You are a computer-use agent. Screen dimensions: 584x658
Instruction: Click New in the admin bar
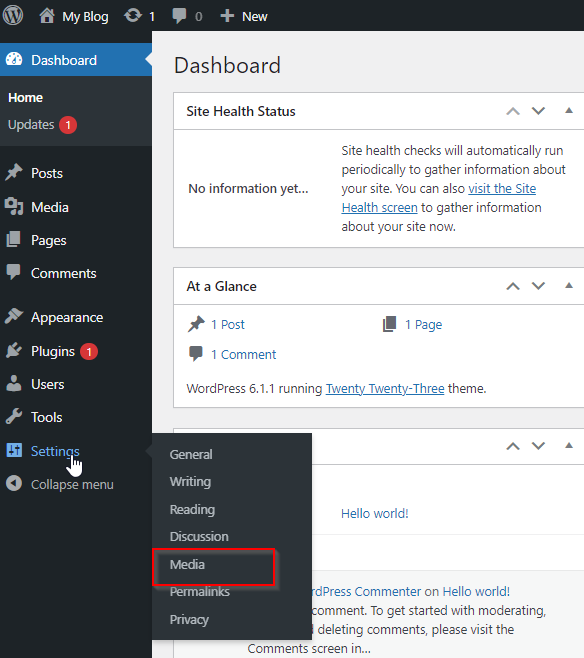pos(254,17)
